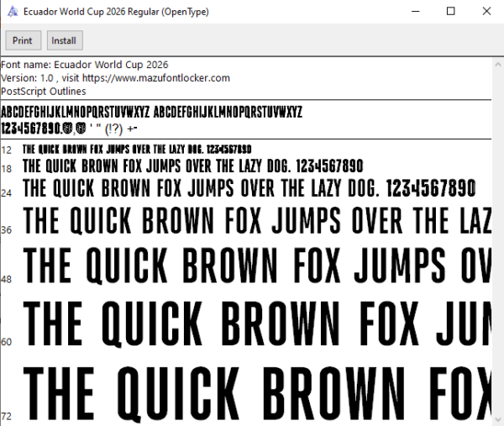Click the window title 'Ecuador World Cup 2026 Regular (OpenType)'
504x426 pixels.
116,12
